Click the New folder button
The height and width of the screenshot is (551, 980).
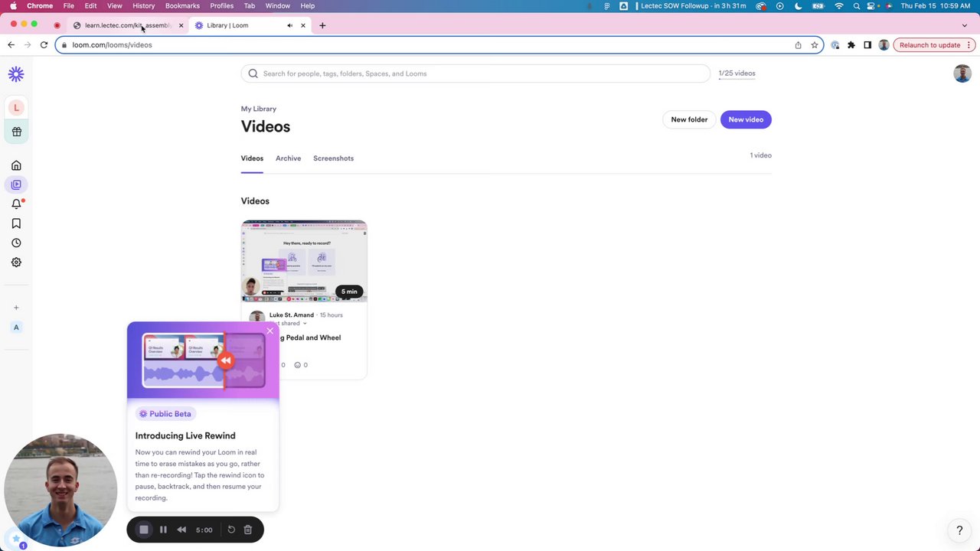coord(689,119)
